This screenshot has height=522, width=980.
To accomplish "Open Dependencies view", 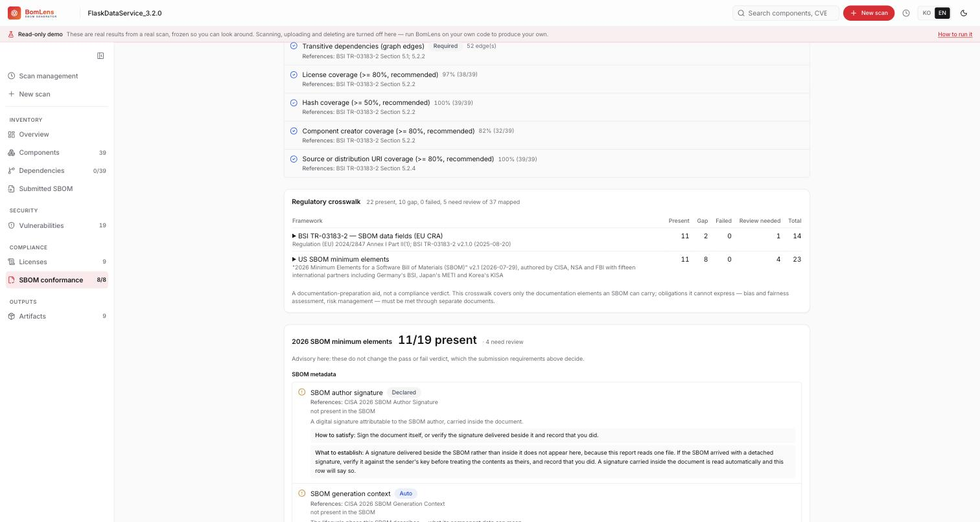I will click(57, 170).
